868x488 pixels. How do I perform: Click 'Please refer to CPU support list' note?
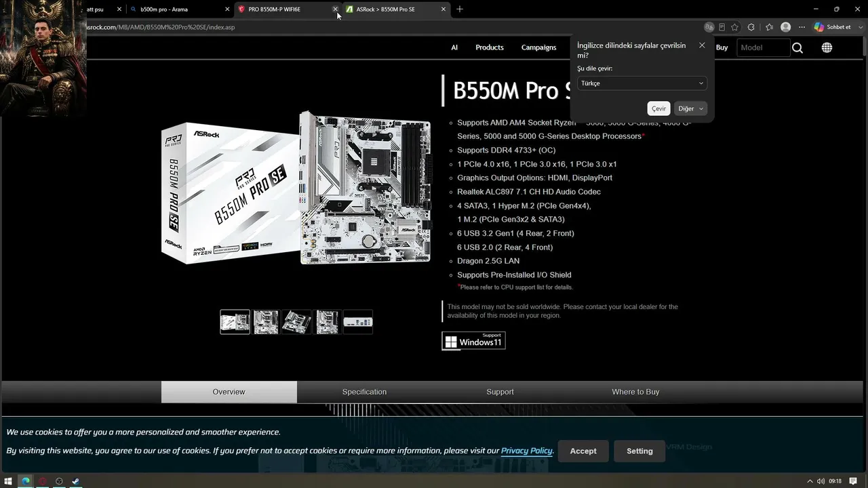click(x=516, y=287)
